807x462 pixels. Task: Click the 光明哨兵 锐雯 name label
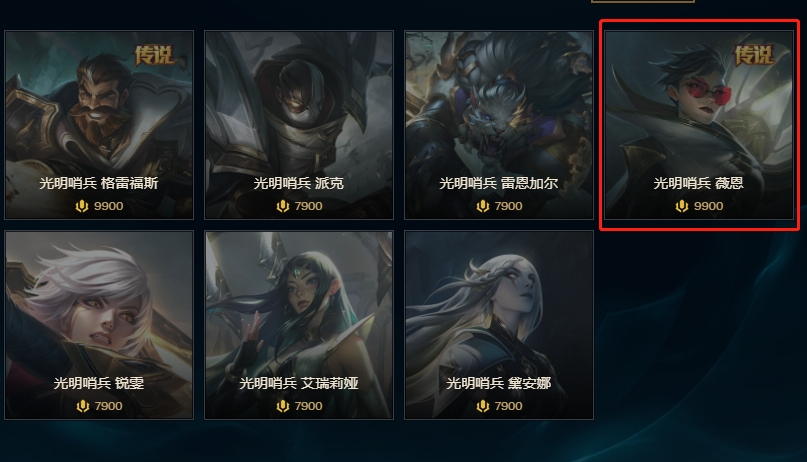pos(99,383)
